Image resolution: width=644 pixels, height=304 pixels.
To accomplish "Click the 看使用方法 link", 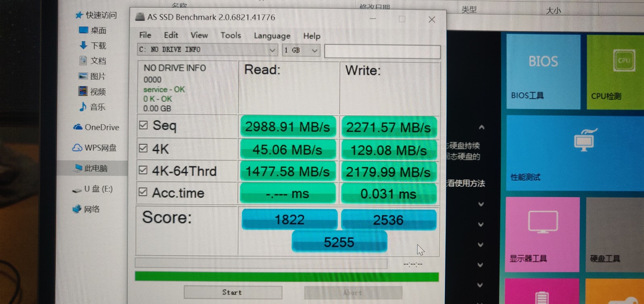I will pos(466,183).
